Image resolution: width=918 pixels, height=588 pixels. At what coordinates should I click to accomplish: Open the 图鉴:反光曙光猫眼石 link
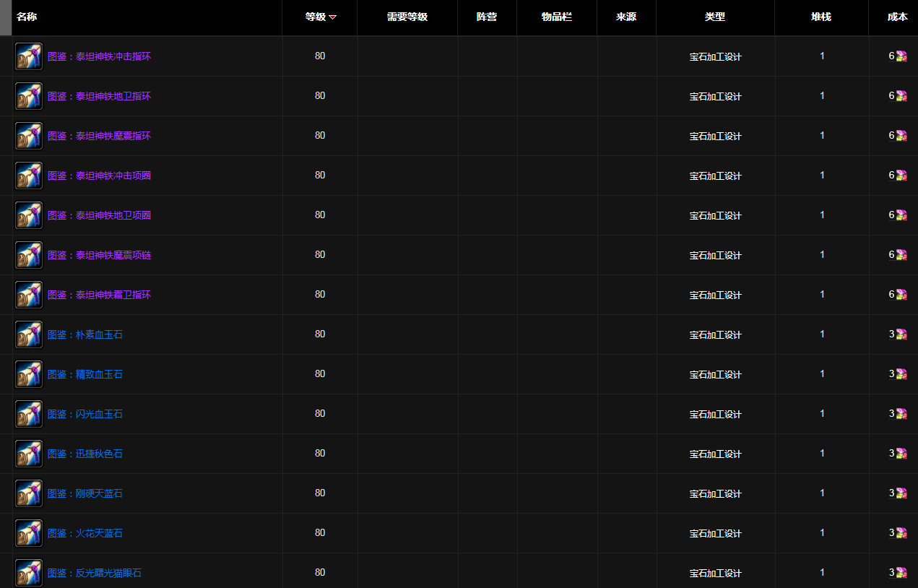(x=95, y=573)
